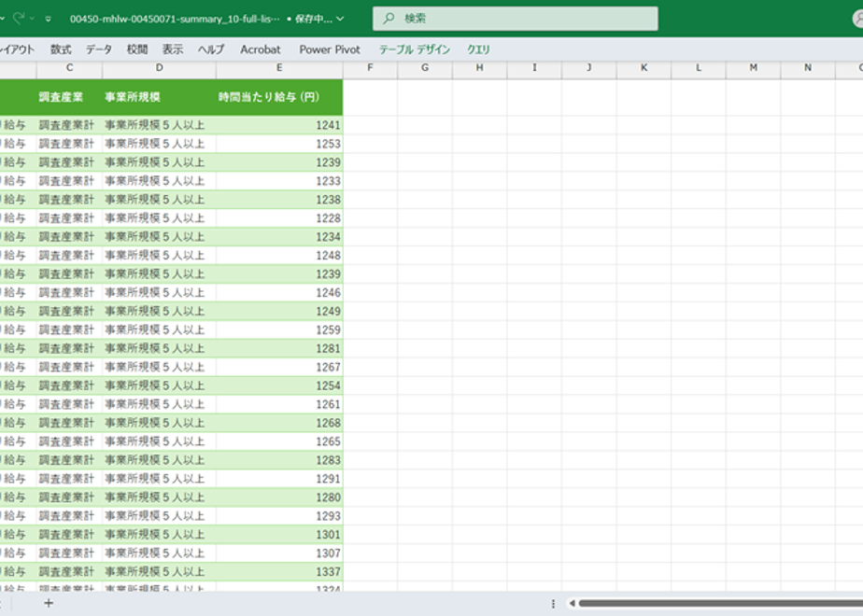Open the 数式 ribbon tab

point(61,49)
